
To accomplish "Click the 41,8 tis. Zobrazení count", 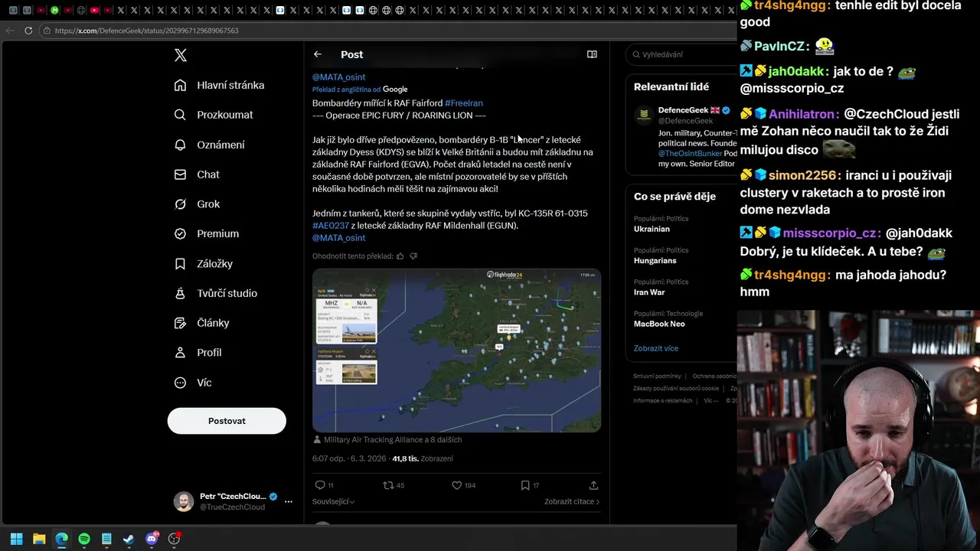I will [423, 458].
